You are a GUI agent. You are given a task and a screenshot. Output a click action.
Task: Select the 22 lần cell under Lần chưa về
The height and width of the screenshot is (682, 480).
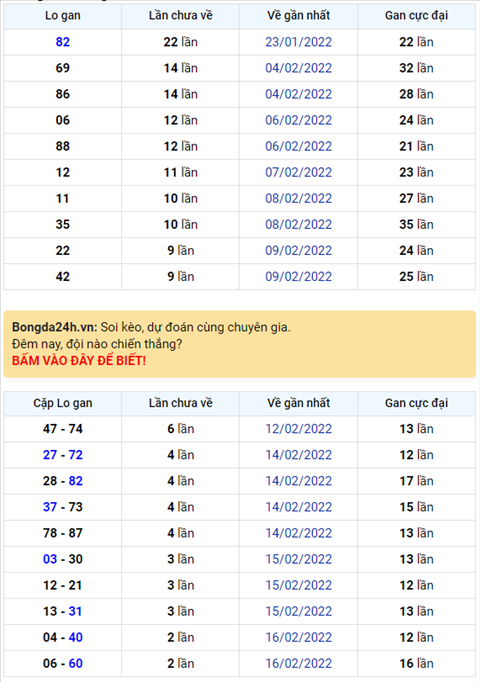(180, 42)
